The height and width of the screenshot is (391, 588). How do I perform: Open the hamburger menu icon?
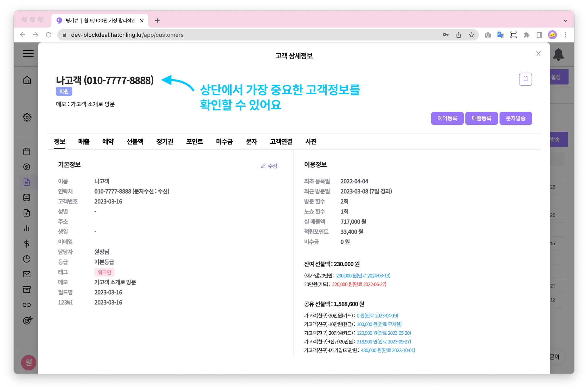[28, 54]
